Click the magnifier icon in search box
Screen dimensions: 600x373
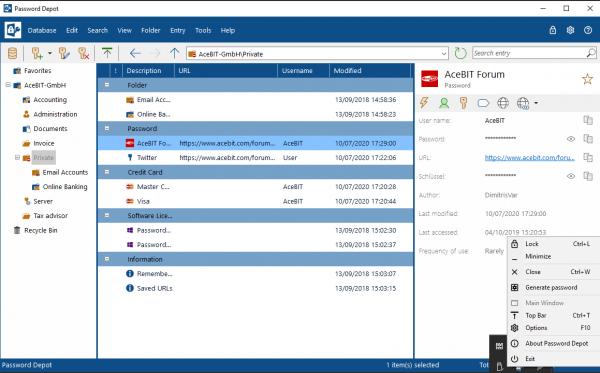pos(591,53)
